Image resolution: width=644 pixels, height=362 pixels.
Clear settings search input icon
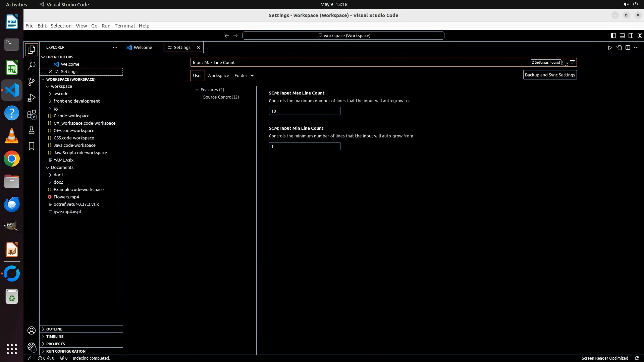tap(566, 62)
